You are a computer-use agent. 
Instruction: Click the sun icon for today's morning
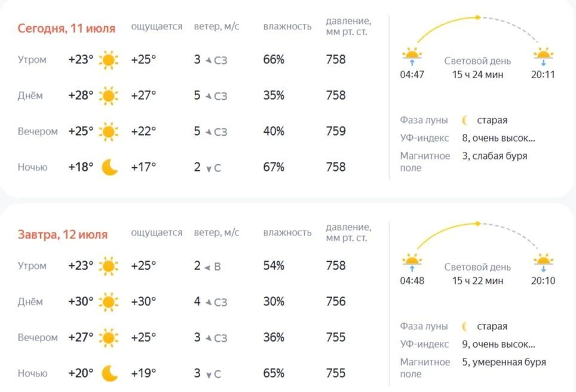[109, 60]
